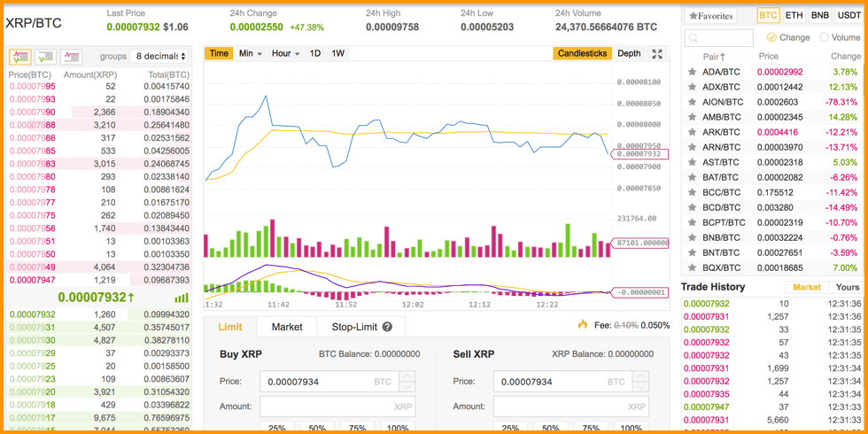Star the BCC/BTC pair
This screenshot has width=868, height=434.
point(692,193)
